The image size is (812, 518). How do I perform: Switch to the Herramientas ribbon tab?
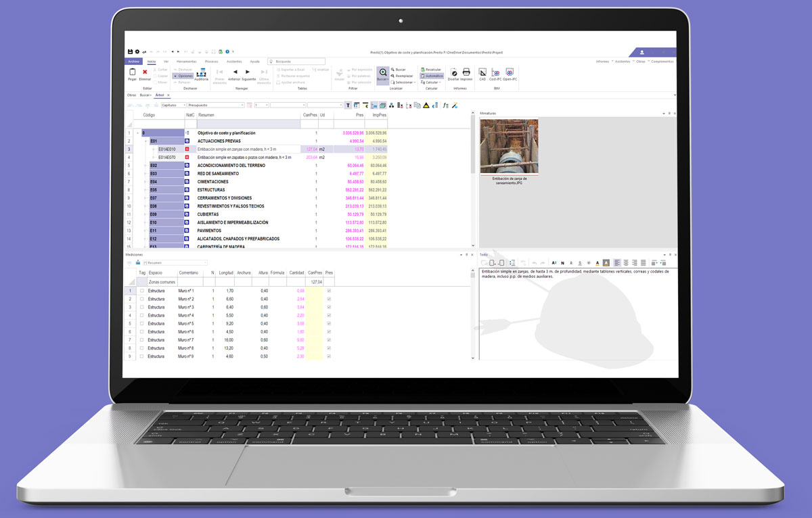coord(186,61)
